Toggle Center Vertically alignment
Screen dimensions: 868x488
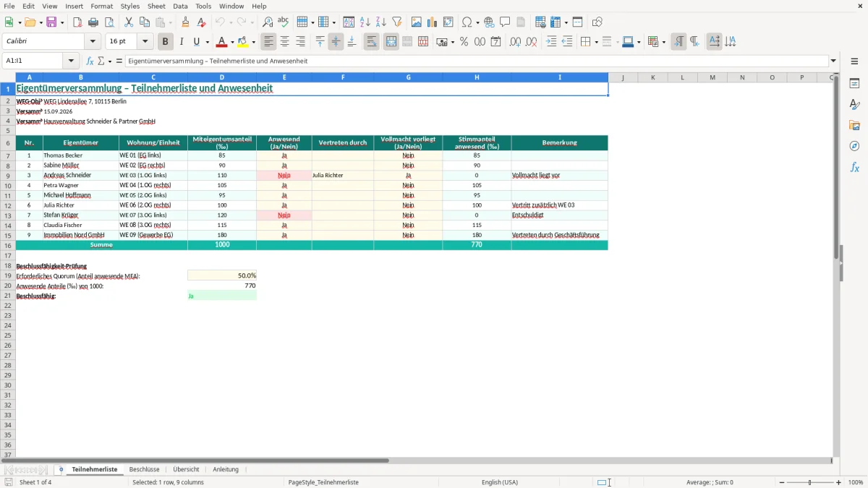pyautogui.click(x=336, y=42)
